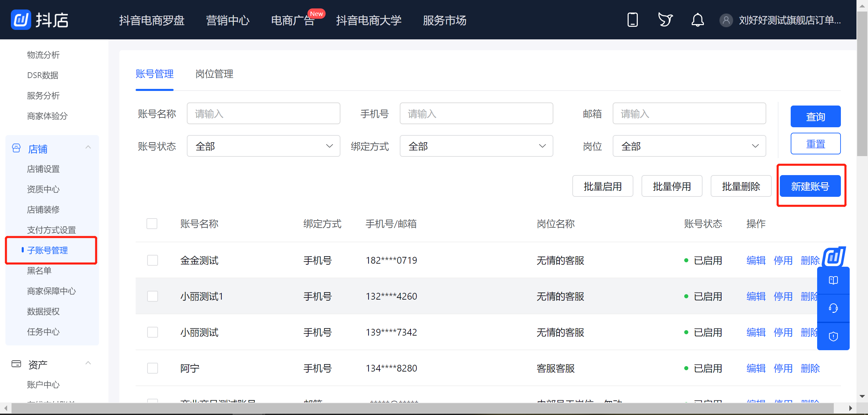Click the 抖店 logo icon
Viewport: 868px width, 415px height.
pos(21,20)
